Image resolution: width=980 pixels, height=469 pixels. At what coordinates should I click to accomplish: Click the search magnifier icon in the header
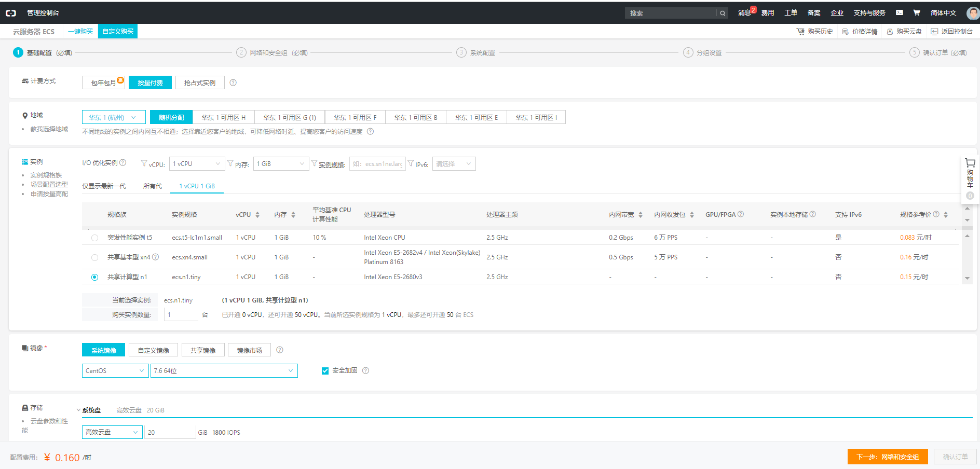(723, 13)
